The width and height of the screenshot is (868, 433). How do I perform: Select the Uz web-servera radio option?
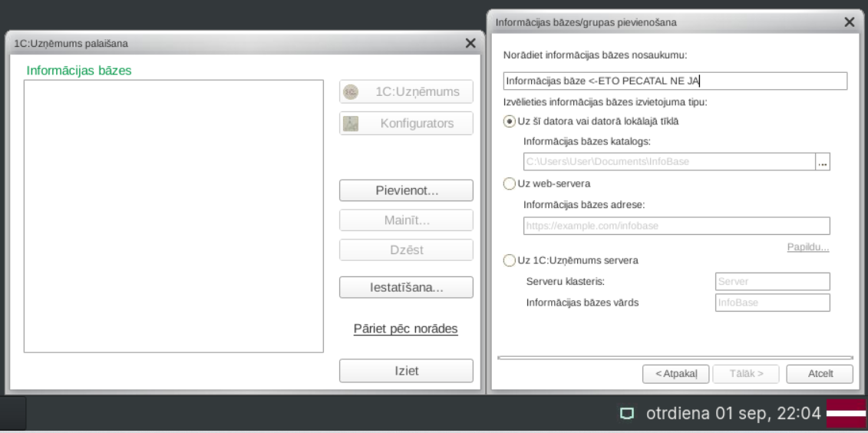pyautogui.click(x=510, y=183)
